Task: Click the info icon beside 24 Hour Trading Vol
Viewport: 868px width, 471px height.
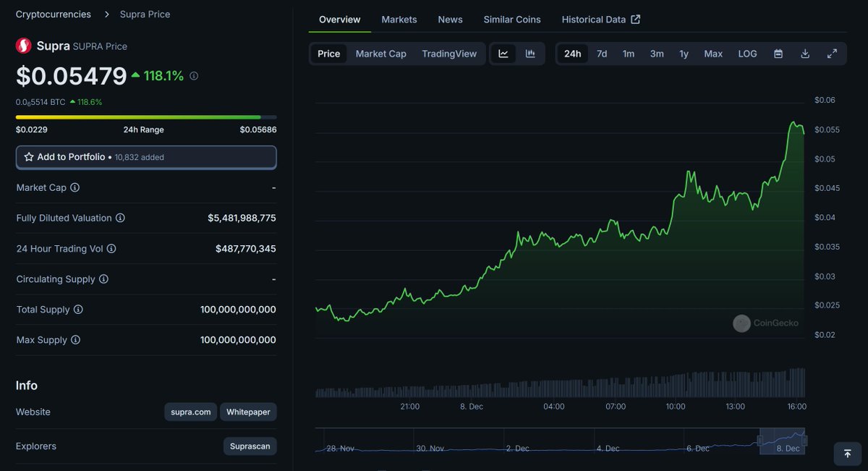Action: click(111, 248)
